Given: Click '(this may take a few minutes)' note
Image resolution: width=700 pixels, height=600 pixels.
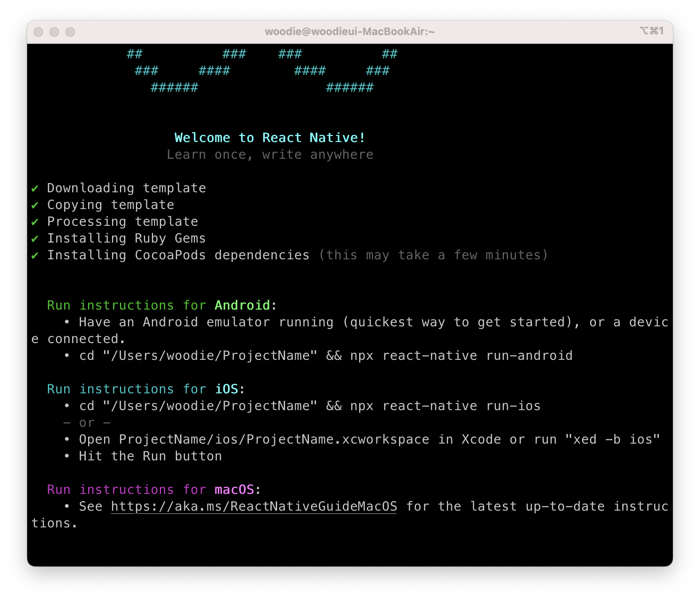Looking at the screenshot, I should coord(433,255).
